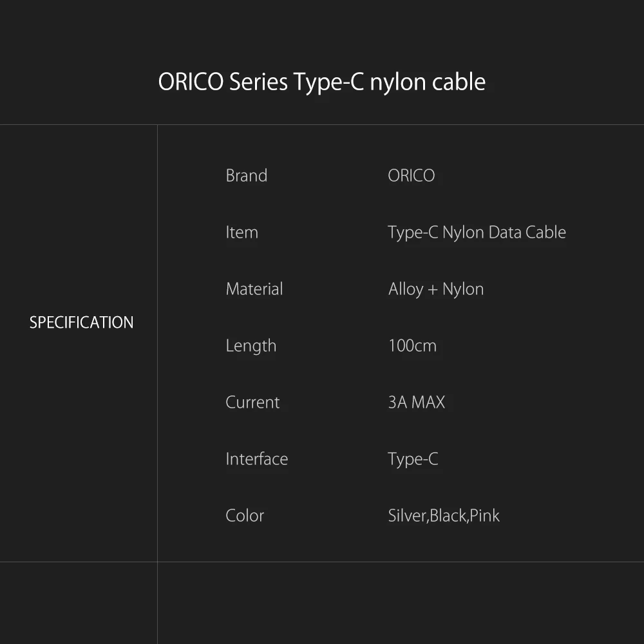The image size is (644, 644).
Task: Click the Color row label
Action: pyautogui.click(x=245, y=516)
